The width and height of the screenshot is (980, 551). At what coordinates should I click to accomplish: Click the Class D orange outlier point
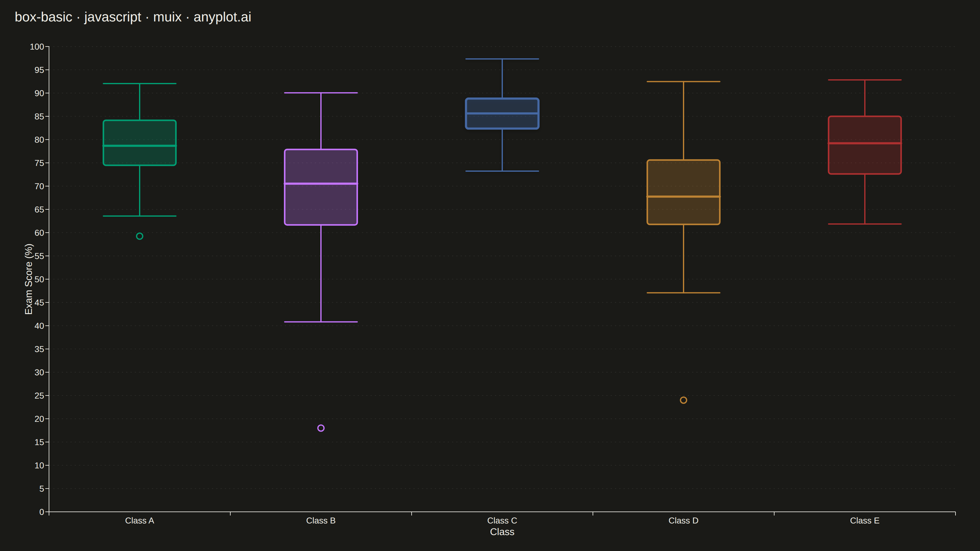[x=683, y=400]
